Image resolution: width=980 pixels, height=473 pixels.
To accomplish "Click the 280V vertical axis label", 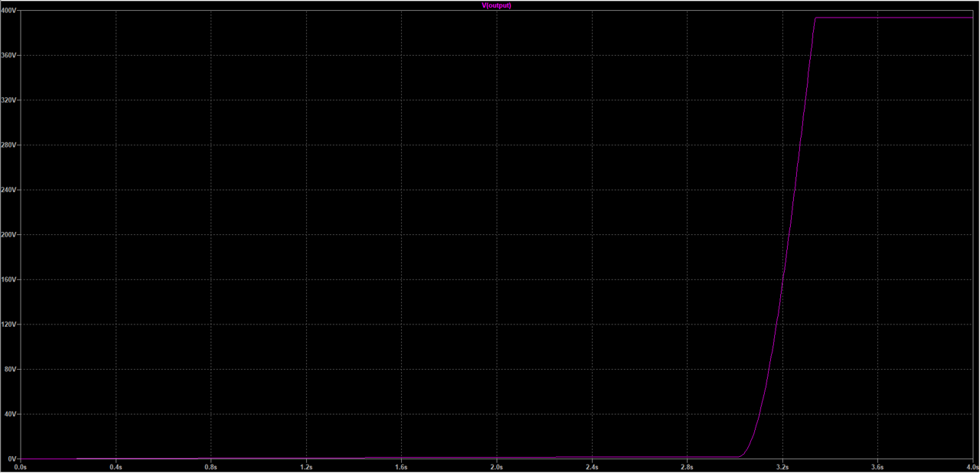I will tap(9, 145).
